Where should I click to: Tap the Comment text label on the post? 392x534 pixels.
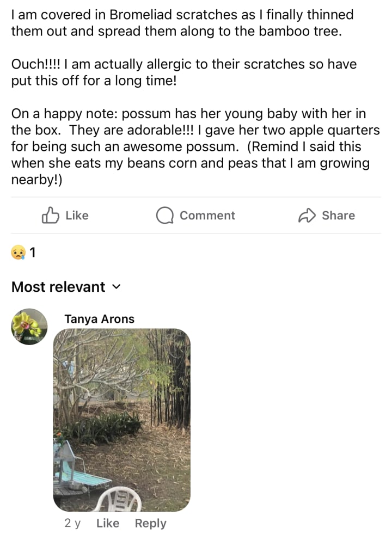point(207,216)
